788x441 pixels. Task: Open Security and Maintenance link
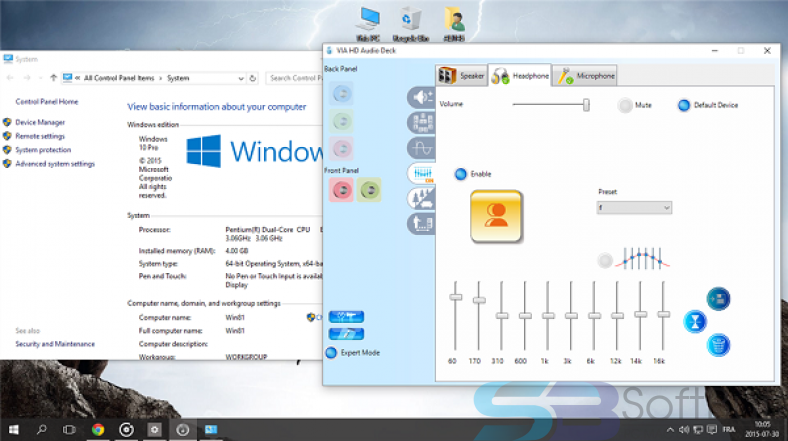click(x=55, y=344)
